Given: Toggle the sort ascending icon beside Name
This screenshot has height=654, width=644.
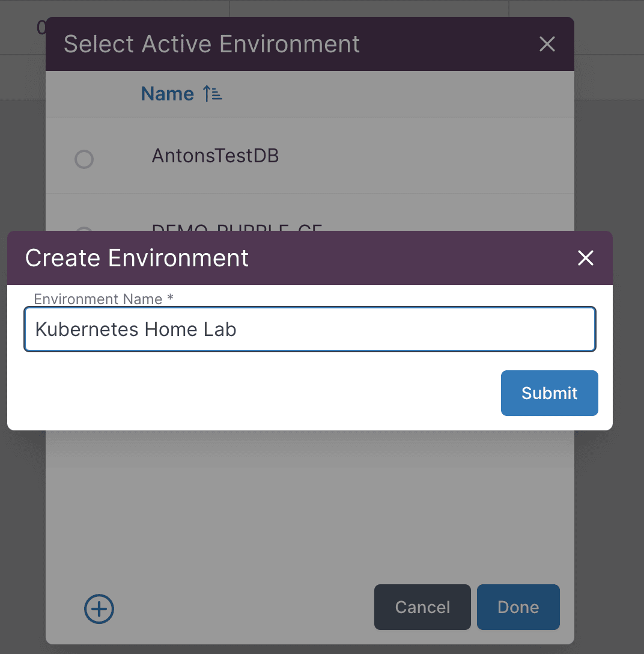Looking at the screenshot, I should click(213, 94).
